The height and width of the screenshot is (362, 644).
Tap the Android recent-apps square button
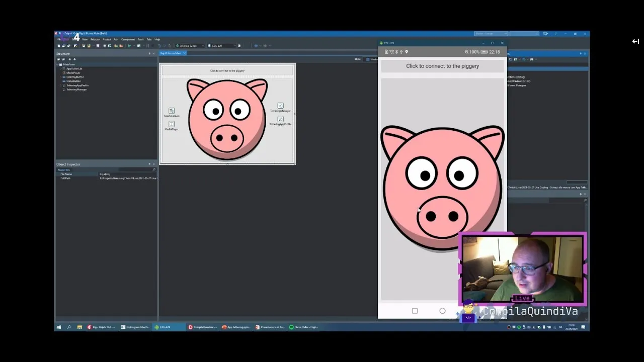pos(415,311)
